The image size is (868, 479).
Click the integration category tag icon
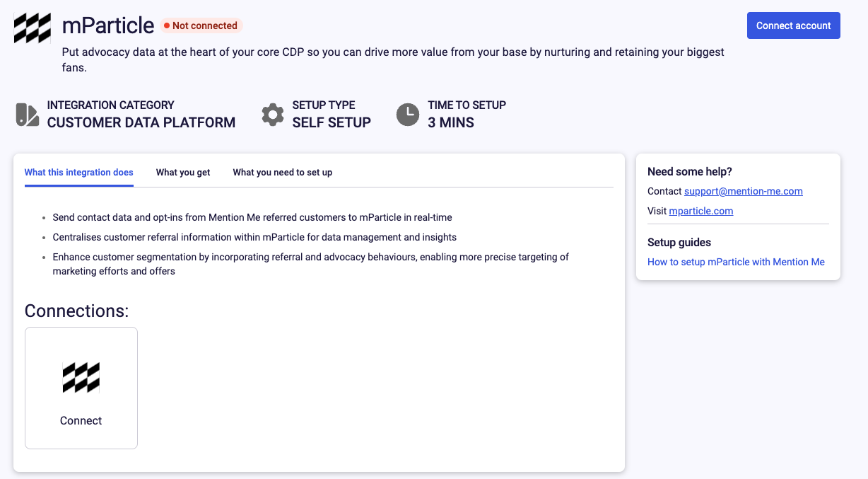pos(28,115)
